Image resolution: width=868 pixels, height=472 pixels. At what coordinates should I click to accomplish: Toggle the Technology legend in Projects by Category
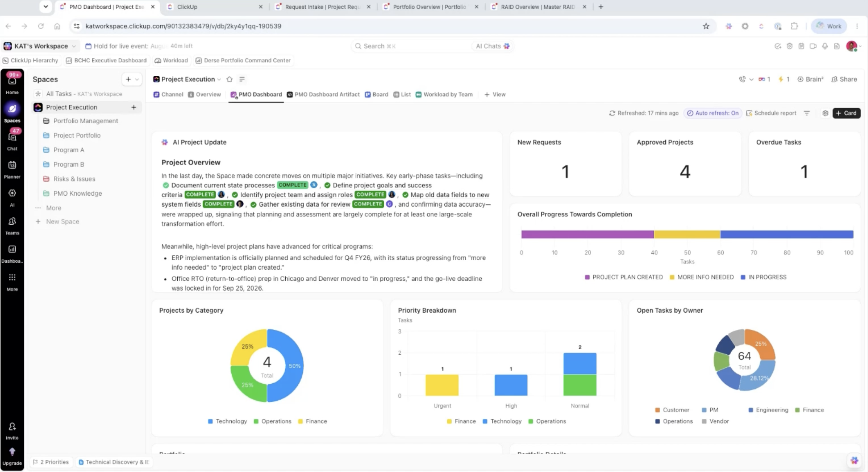[228, 421]
